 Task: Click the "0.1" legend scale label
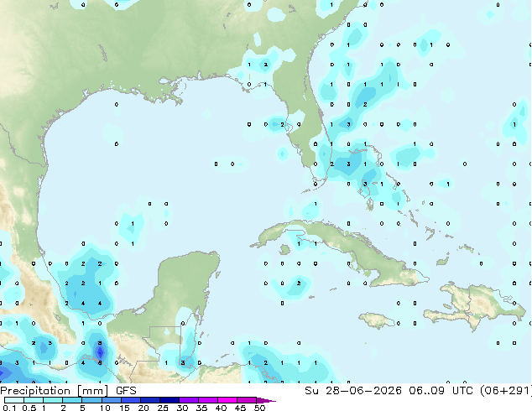click(9, 408)
